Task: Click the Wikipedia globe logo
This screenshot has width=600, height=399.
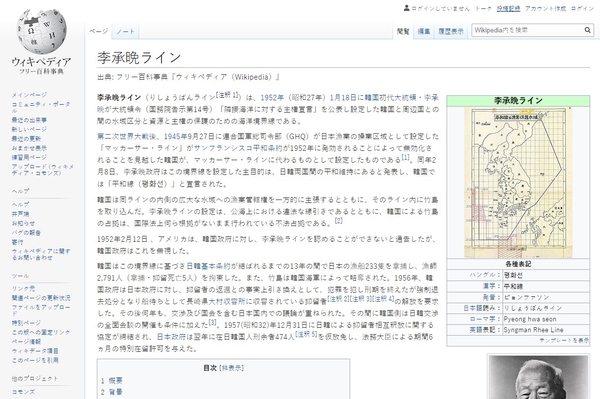Action: [x=41, y=31]
